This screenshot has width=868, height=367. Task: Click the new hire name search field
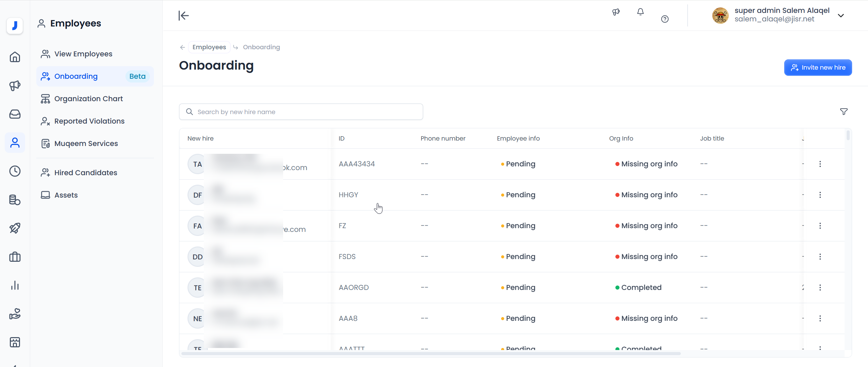pyautogui.click(x=301, y=112)
